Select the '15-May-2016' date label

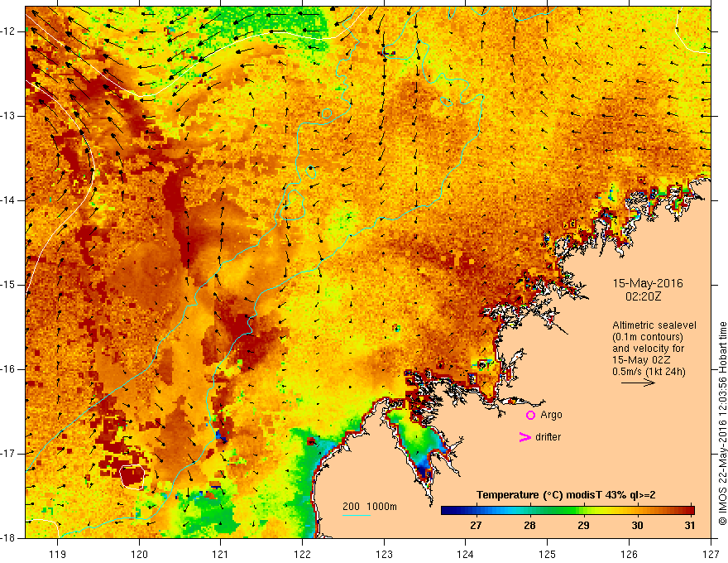click(648, 283)
